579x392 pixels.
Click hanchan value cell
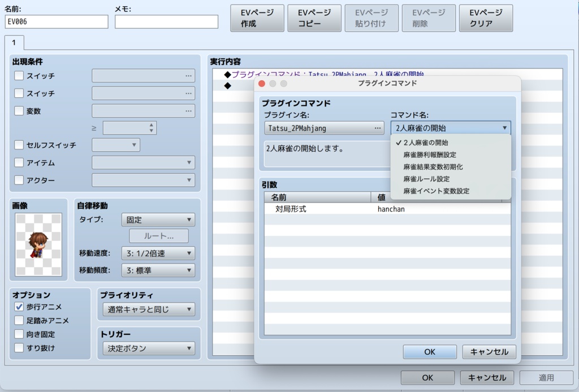(x=391, y=209)
